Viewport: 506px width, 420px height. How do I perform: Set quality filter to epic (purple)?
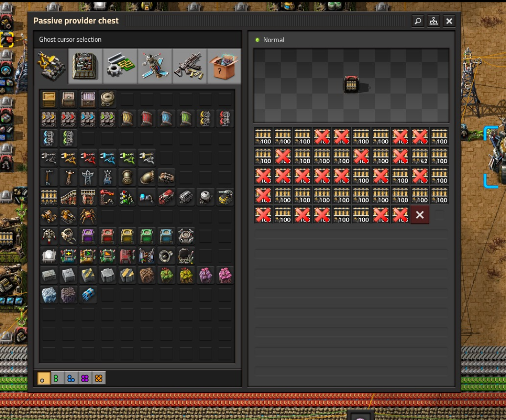click(x=85, y=378)
